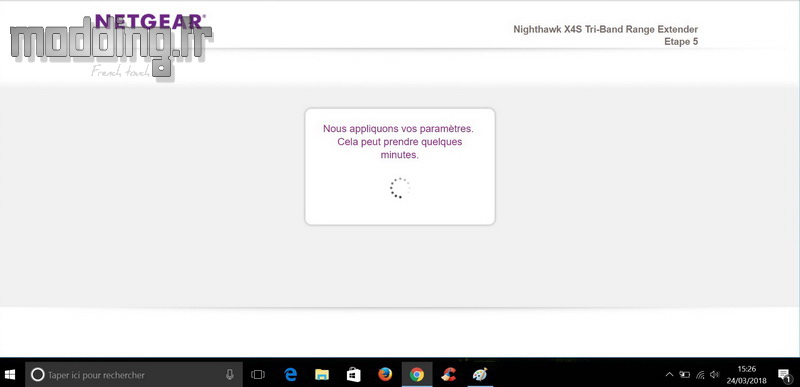Image resolution: width=800 pixels, height=387 pixels.
Task: Launch Firefox from the taskbar
Action: point(385,375)
